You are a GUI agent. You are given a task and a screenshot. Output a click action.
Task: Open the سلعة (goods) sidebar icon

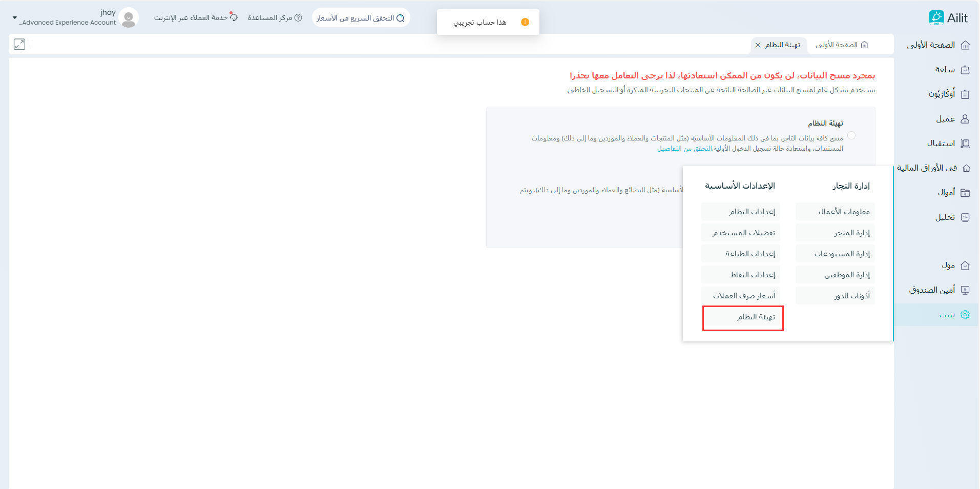(x=965, y=70)
